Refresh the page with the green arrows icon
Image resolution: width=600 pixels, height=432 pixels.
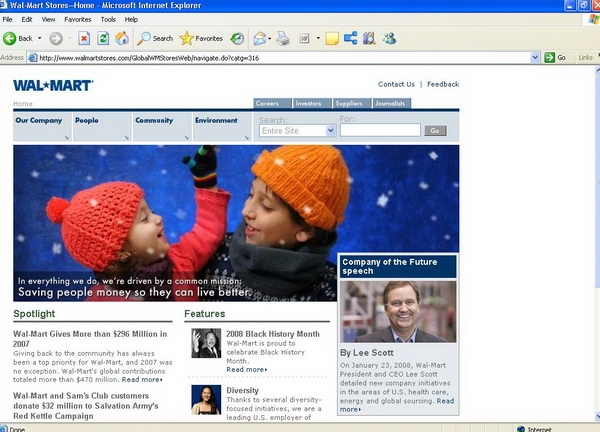(x=103, y=38)
